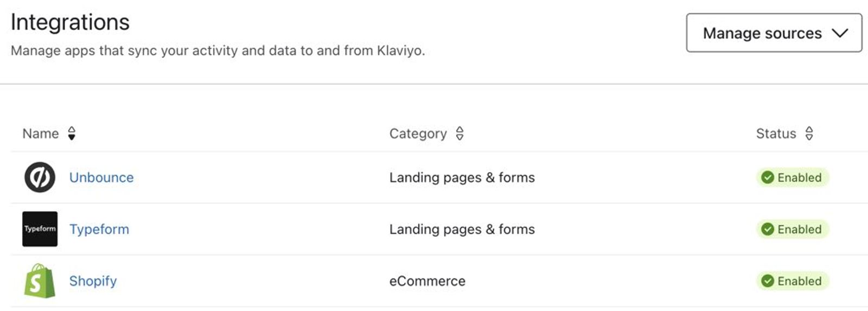Click the Enabled badge for Shopify
Image resolution: width=868 pixels, height=311 pixels.
point(792,281)
